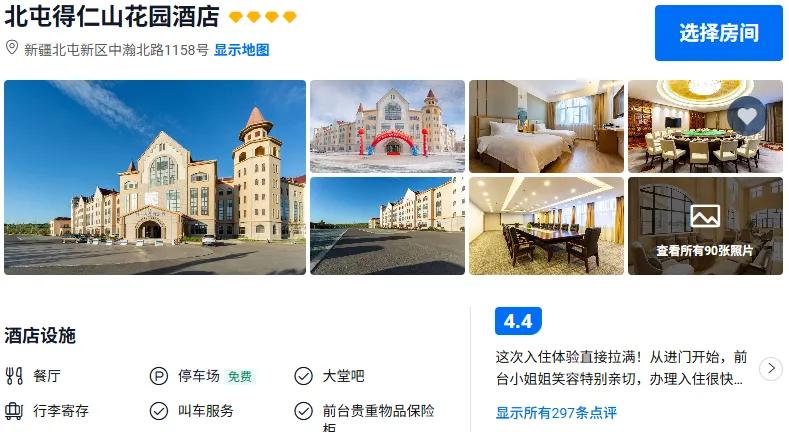Open the 显示所有297条点评 link
This screenshot has width=789, height=432.
(x=556, y=413)
